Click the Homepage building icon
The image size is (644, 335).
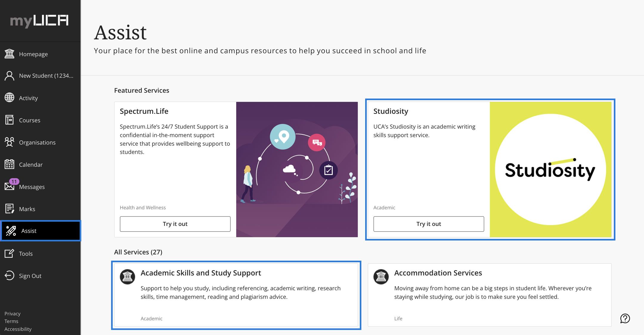point(9,54)
